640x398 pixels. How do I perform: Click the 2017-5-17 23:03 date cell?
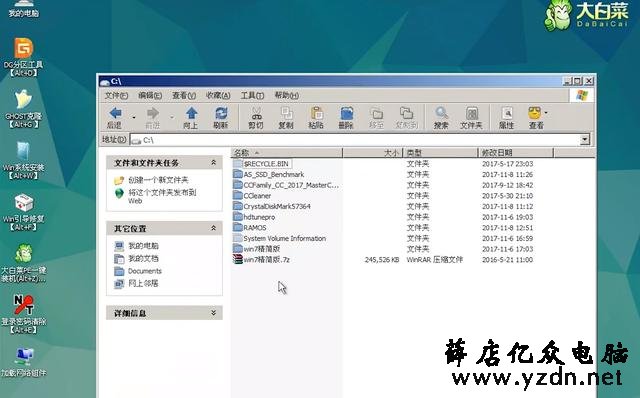pos(507,164)
